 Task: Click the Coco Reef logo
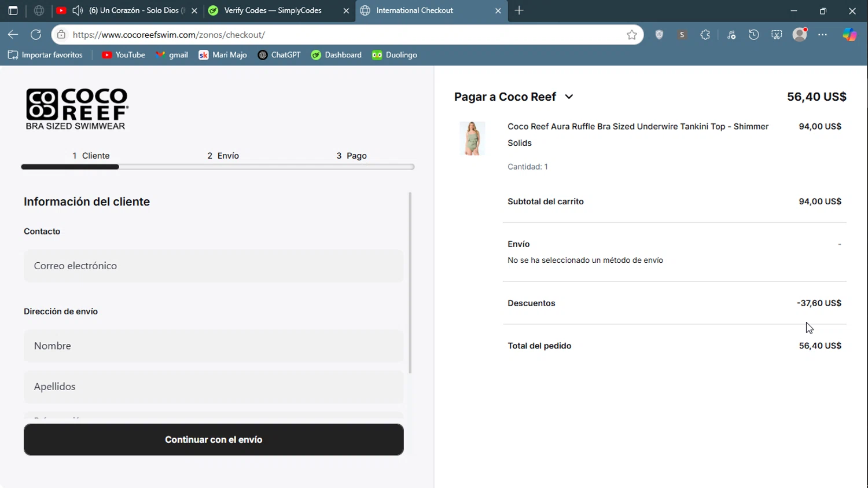(76, 109)
